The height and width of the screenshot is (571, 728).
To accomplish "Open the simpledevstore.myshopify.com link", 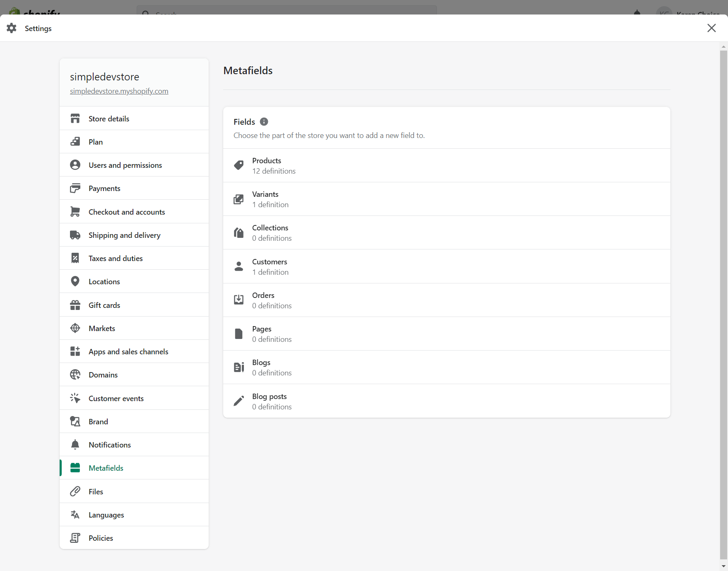I will coord(119,91).
